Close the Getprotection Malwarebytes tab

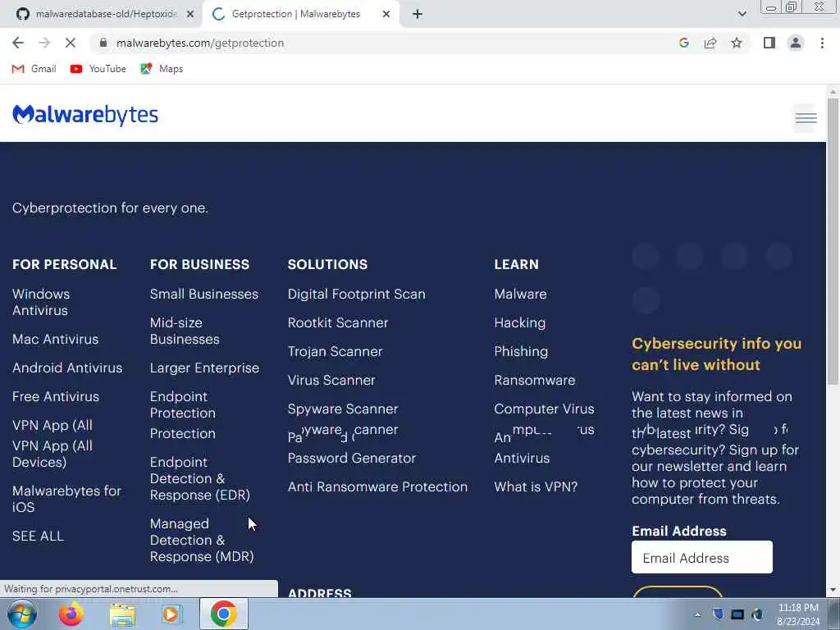[386, 15]
